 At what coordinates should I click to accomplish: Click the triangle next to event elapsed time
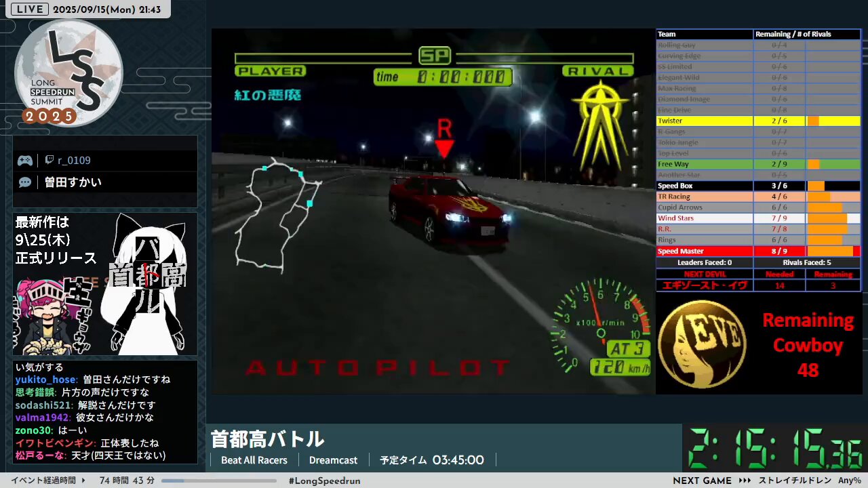(83, 481)
